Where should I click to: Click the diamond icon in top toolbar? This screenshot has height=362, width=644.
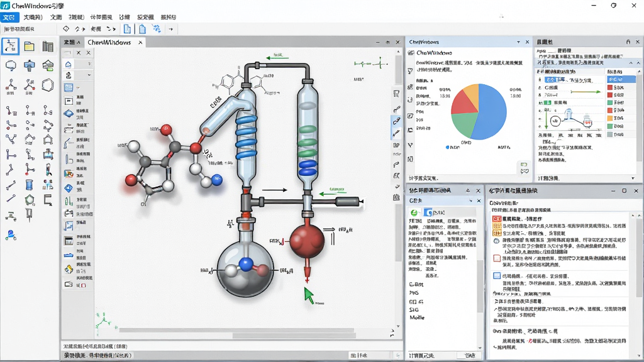click(65, 29)
